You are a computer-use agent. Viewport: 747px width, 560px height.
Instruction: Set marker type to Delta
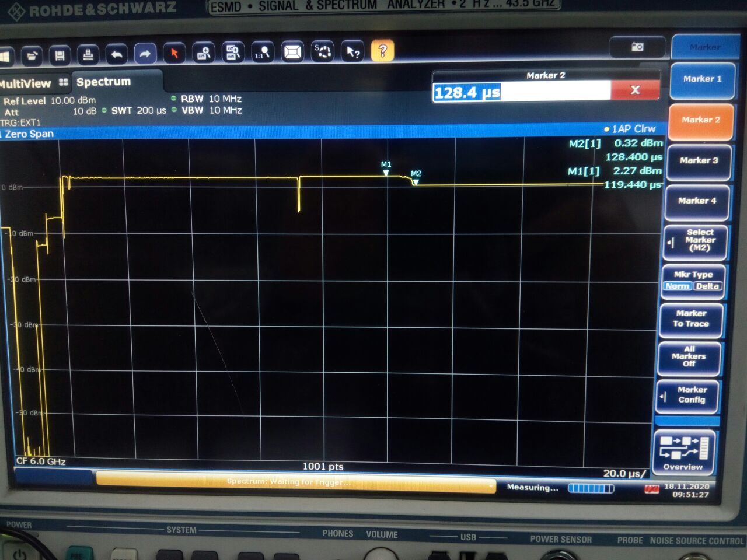coord(707,286)
